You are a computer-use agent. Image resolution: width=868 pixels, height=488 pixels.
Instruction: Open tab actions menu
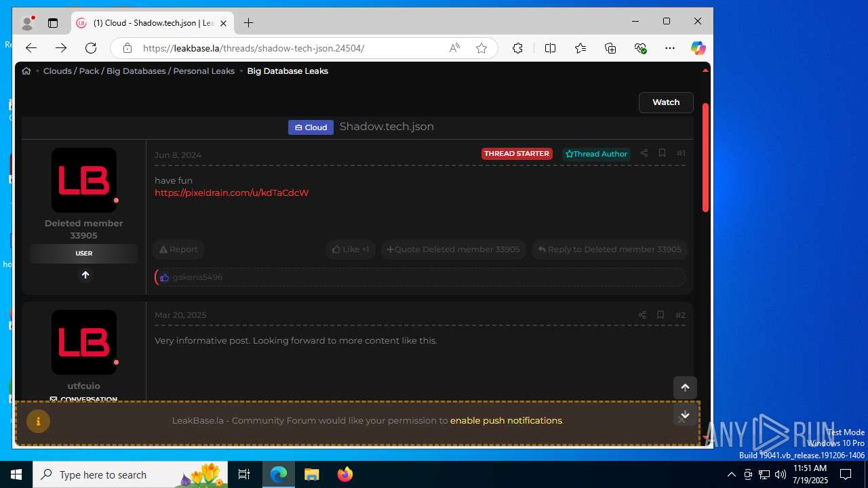pos(53,23)
